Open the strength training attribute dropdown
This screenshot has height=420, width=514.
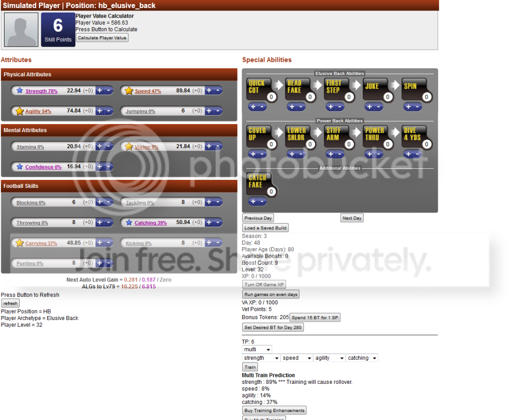tap(261, 358)
